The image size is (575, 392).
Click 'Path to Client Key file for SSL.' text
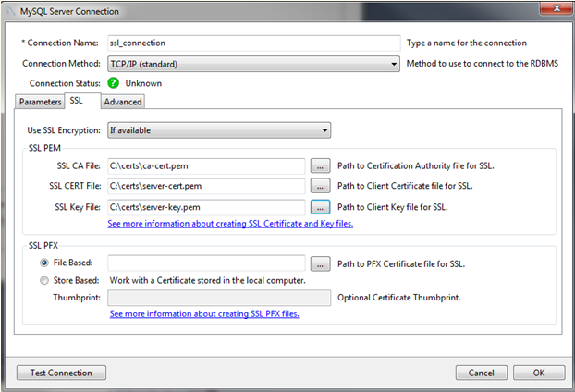point(392,207)
